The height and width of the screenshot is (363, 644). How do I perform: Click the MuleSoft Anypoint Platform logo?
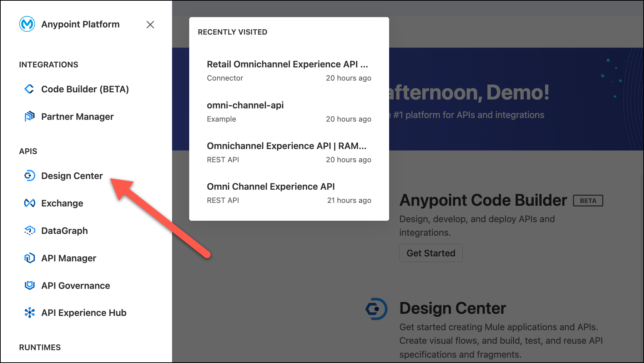[27, 24]
